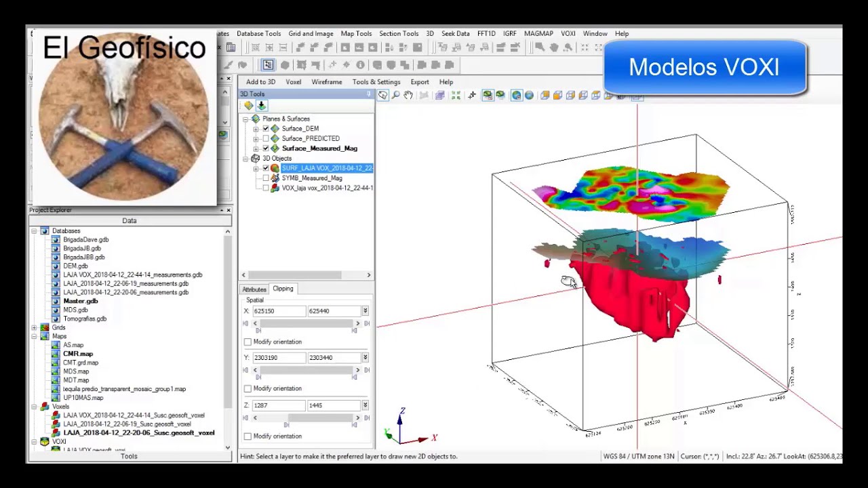Click the 3D Tools panel pin icon
868x488 pixels.
pos(369,94)
